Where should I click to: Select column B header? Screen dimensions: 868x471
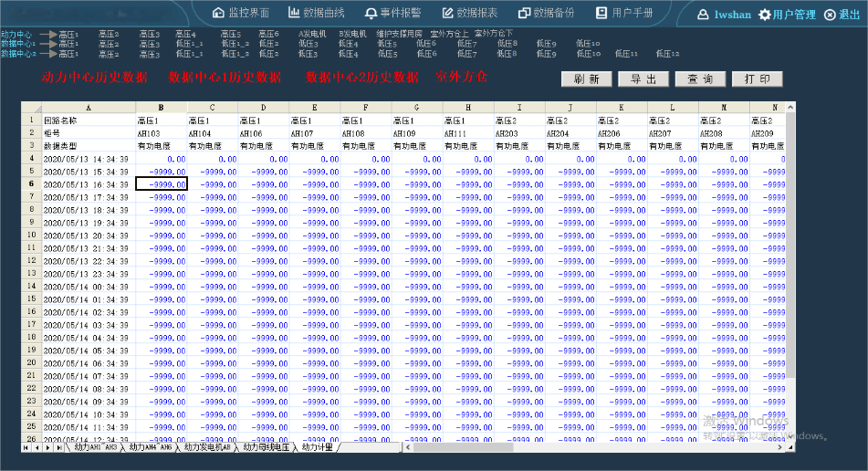point(161,108)
